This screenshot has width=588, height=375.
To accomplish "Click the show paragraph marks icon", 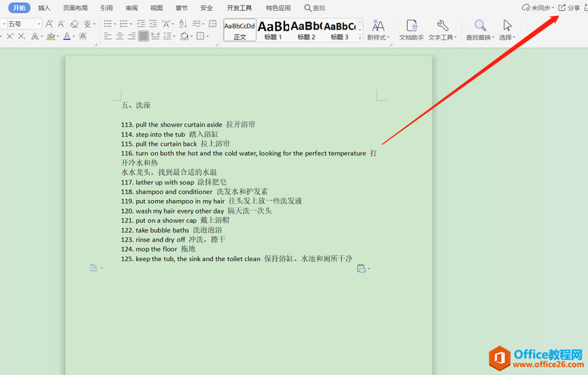I will click(196, 24).
